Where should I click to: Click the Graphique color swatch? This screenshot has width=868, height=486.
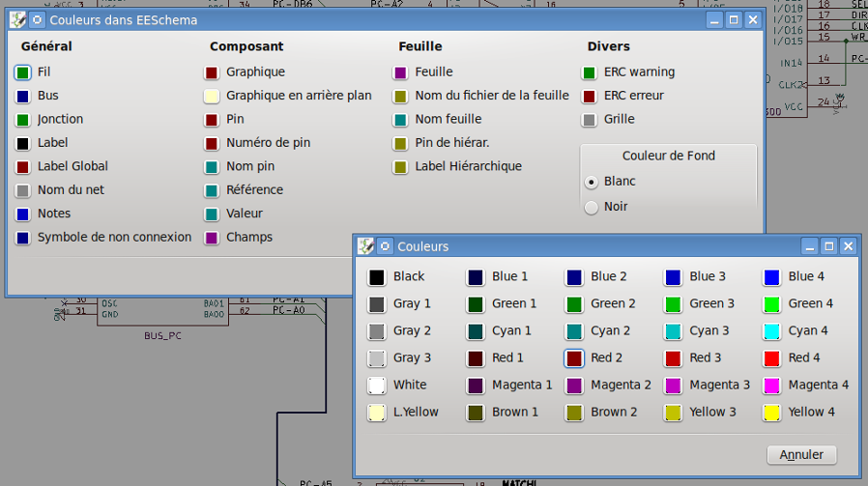[x=212, y=72]
